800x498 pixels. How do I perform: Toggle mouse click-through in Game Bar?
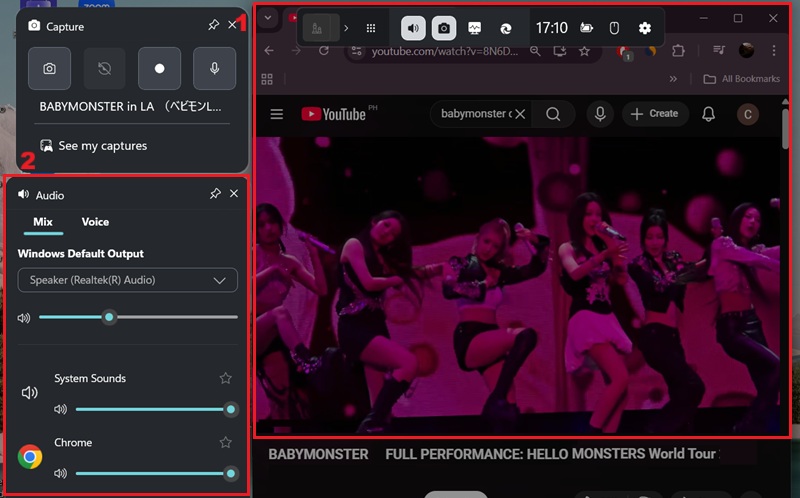coord(614,28)
